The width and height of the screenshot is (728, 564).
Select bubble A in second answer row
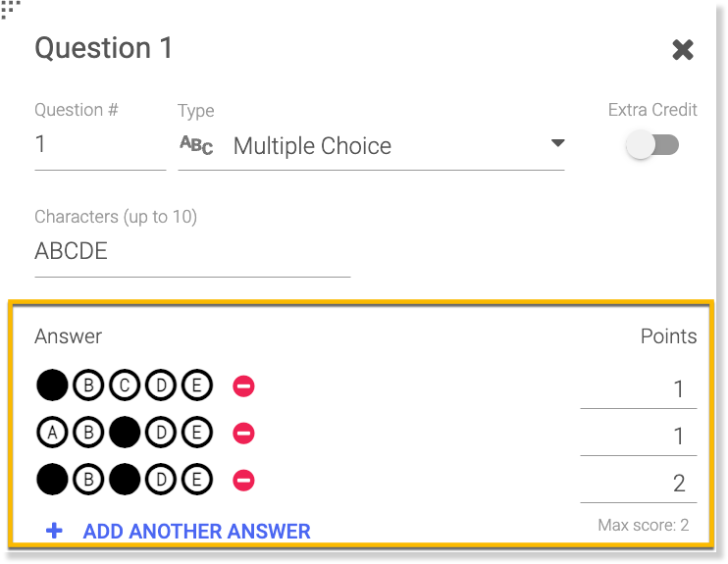(52, 433)
